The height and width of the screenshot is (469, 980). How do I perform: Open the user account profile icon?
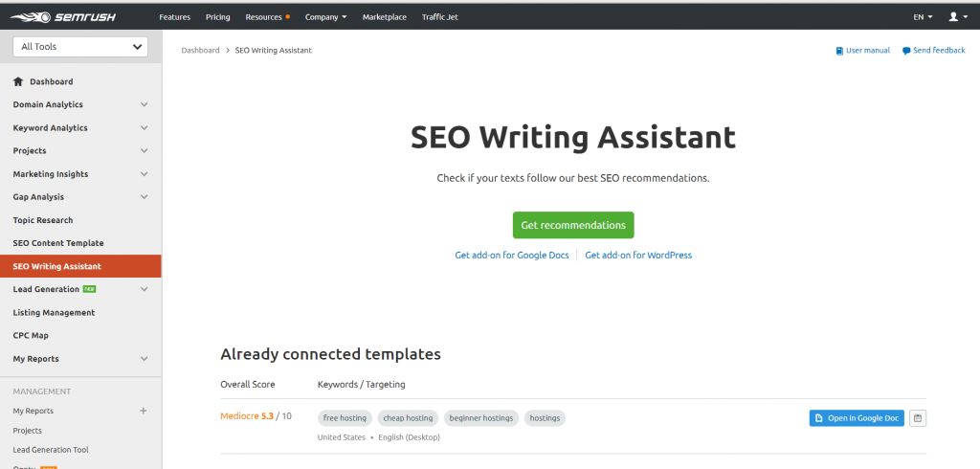[x=955, y=16]
